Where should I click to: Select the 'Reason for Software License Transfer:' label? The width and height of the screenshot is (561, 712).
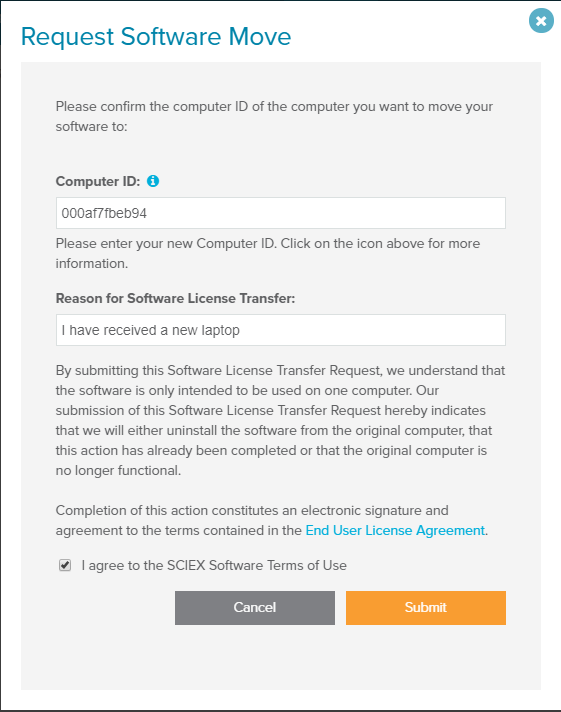tap(175, 298)
